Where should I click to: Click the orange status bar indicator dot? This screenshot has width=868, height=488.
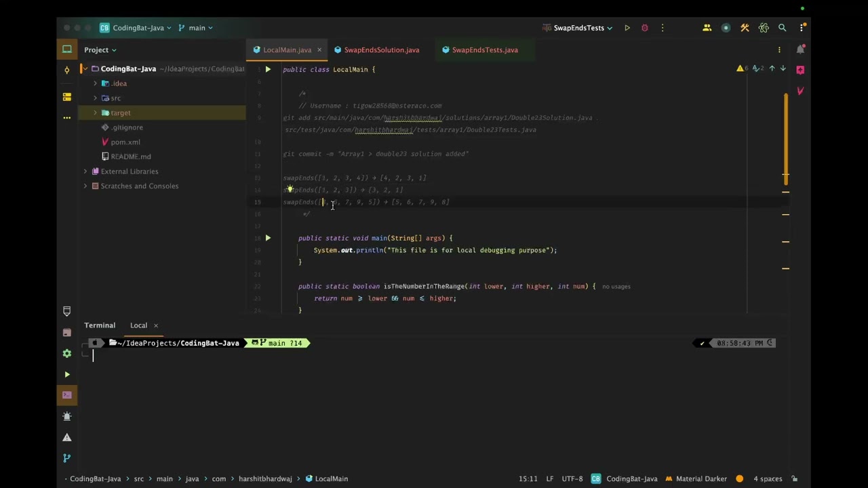[739, 479]
